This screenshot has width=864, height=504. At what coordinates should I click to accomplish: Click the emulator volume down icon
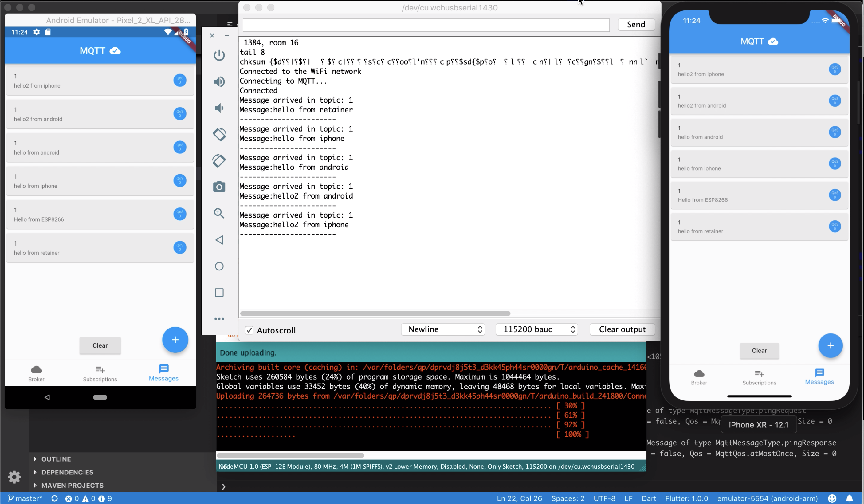(x=219, y=108)
